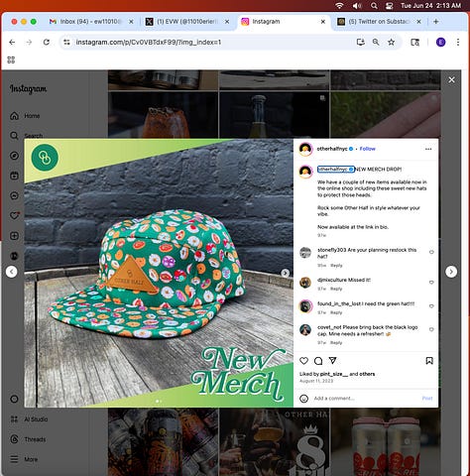Open bookmarks apps grid icon
470x476 pixels.
pos(11,59)
